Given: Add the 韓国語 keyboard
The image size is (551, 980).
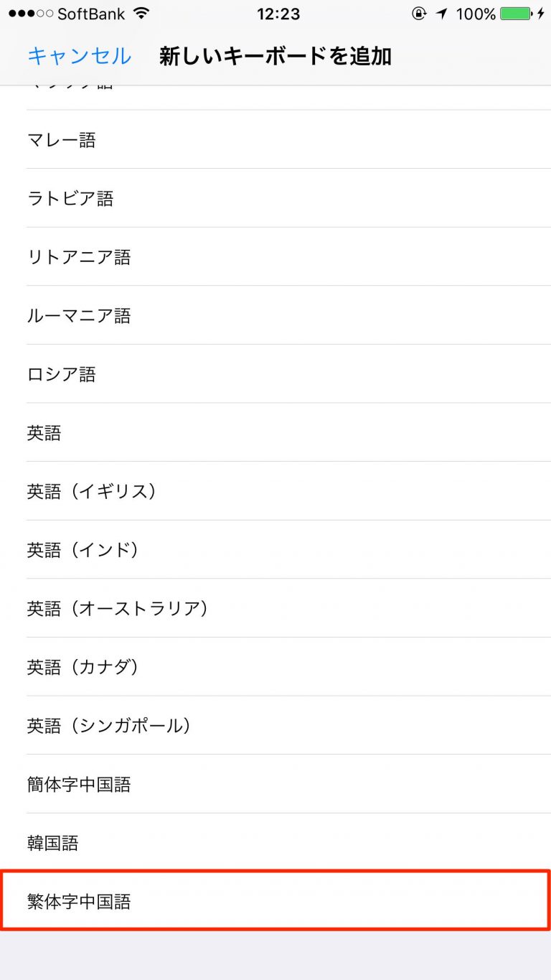Looking at the screenshot, I should pos(53,843).
